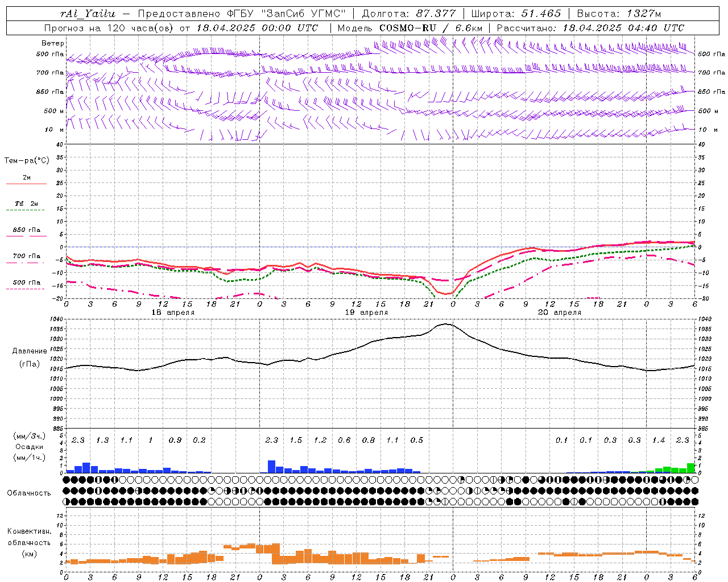The image size is (728, 582).
Task: Select the Широта: 51.465 header field
Action: (x=516, y=14)
